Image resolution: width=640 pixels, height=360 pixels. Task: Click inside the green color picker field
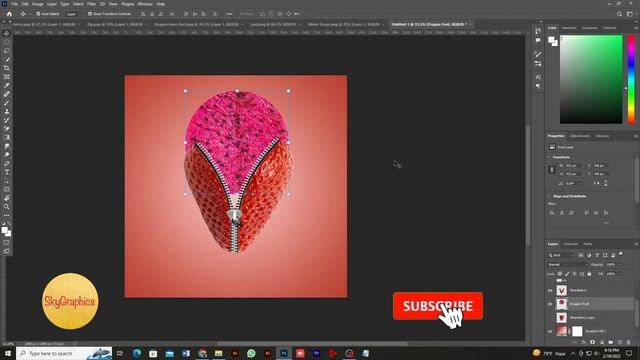591,79
